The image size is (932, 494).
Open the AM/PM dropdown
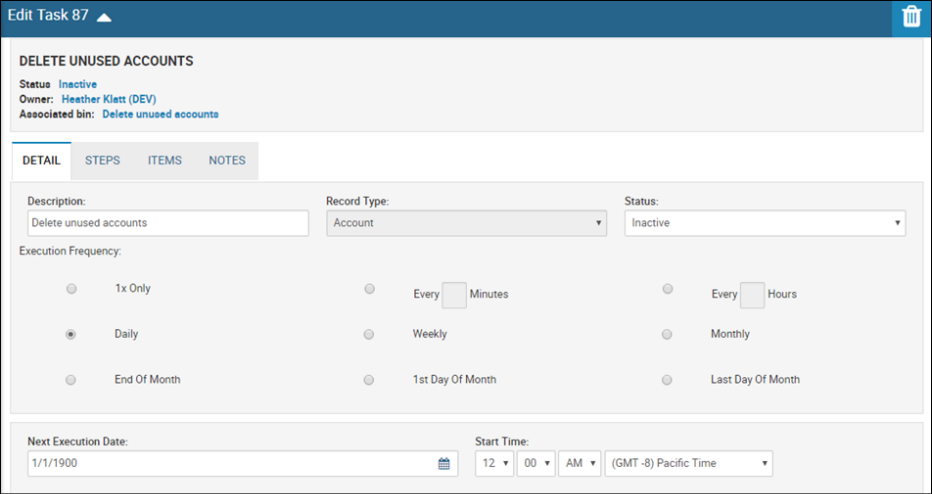pyautogui.click(x=580, y=463)
